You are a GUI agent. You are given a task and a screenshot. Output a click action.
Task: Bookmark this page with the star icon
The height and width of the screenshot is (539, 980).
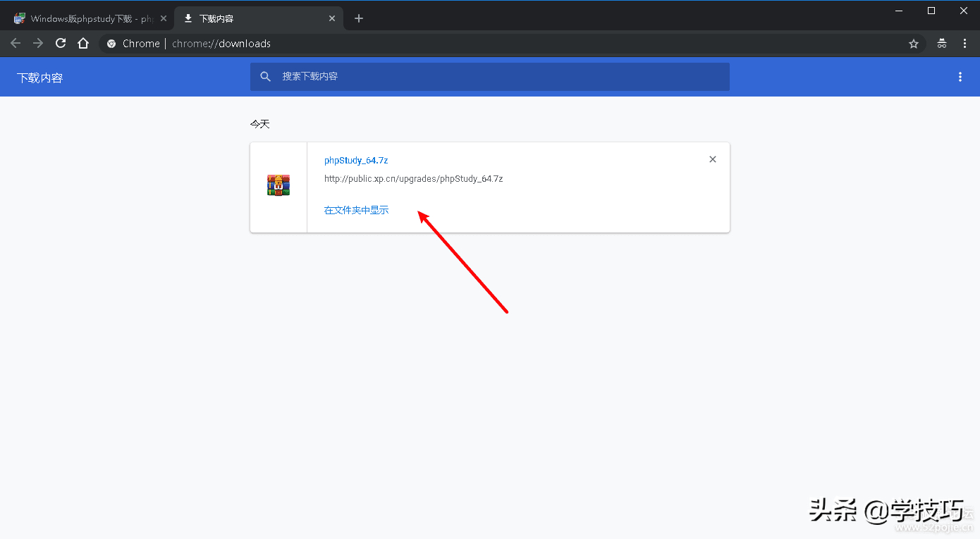914,44
